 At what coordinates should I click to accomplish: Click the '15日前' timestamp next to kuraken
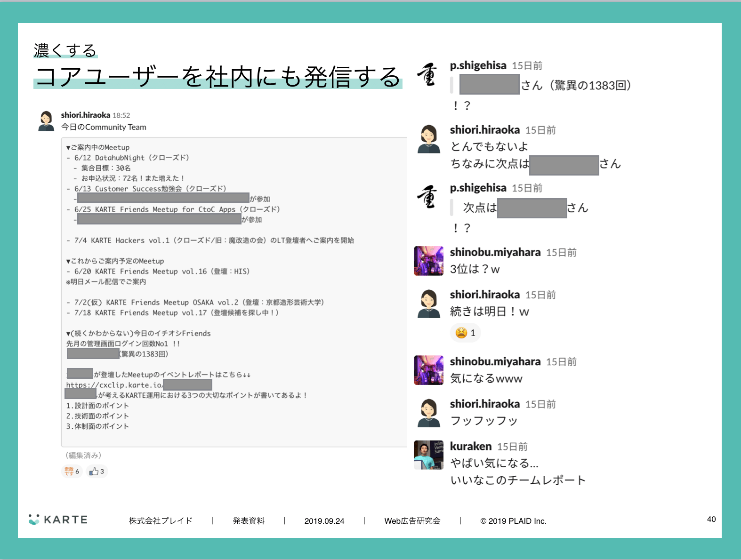pos(512,447)
